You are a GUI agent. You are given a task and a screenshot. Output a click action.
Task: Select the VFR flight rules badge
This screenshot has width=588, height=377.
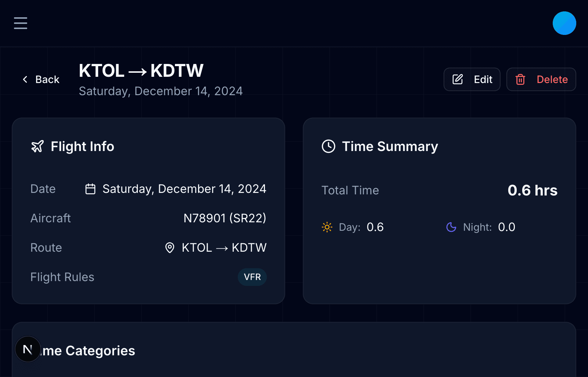point(252,277)
